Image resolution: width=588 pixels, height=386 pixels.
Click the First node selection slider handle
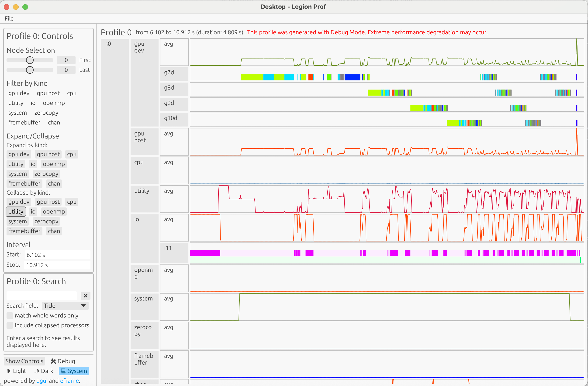(30, 60)
